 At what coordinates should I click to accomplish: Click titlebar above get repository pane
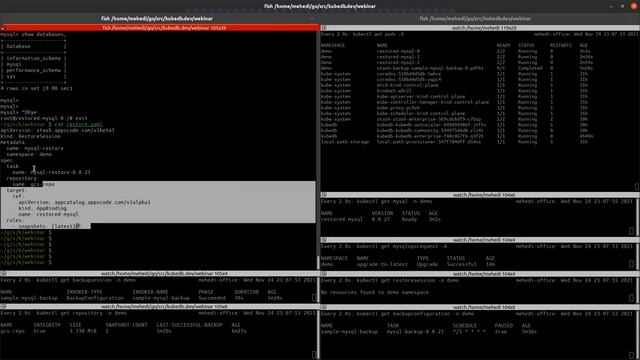coord(160,307)
